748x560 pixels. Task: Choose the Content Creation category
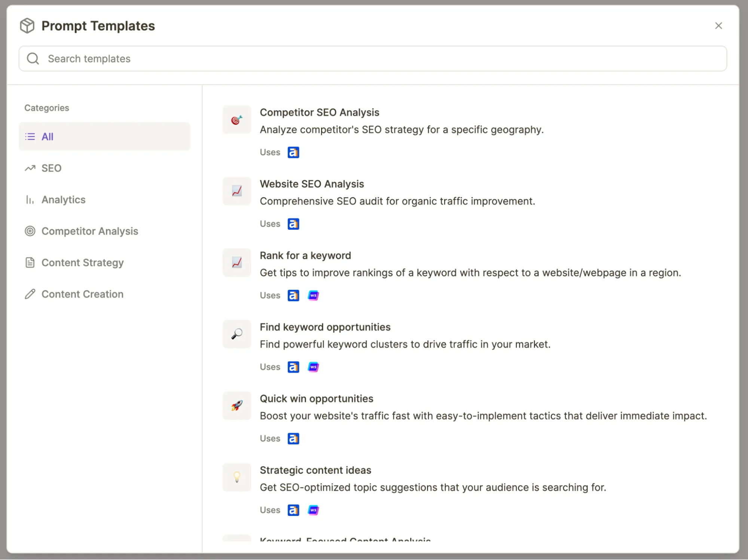tap(82, 294)
